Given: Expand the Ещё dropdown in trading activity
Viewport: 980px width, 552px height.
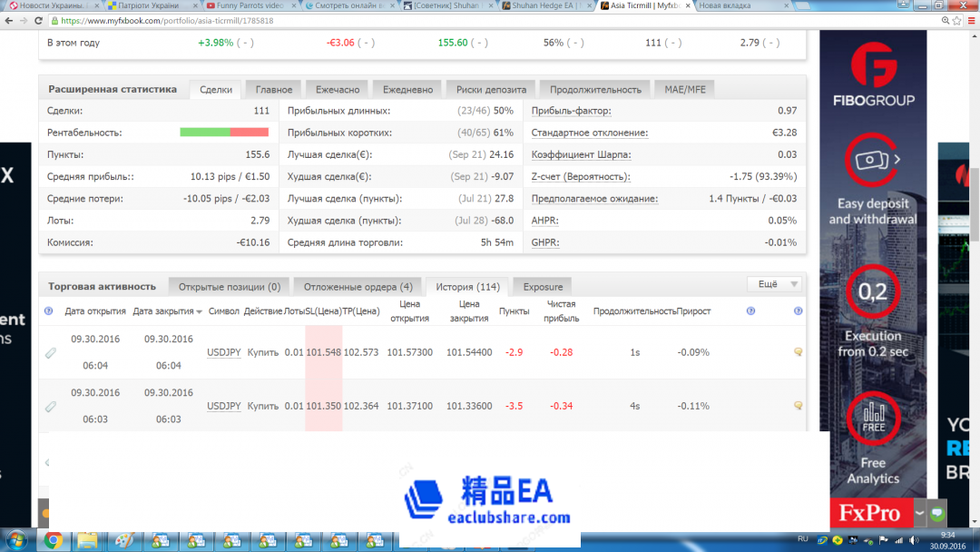Looking at the screenshot, I should [x=773, y=284].
